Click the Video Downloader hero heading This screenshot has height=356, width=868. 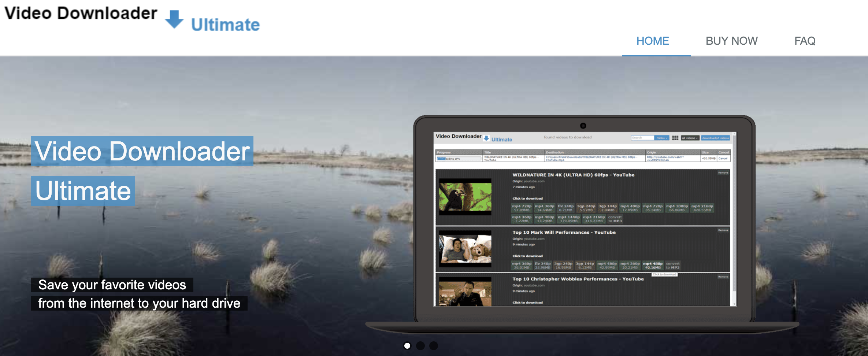(142, 151)
